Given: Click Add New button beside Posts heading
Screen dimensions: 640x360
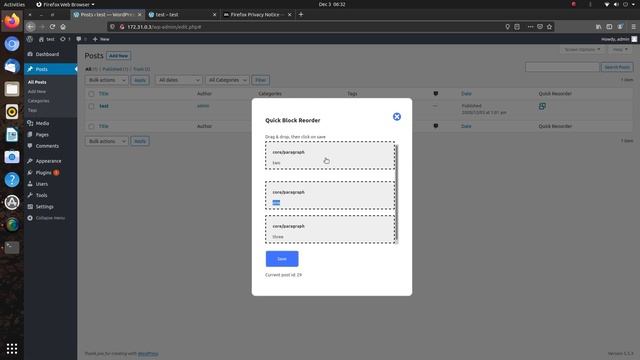Looking at the screenshot, I should (x=118, y=56).
